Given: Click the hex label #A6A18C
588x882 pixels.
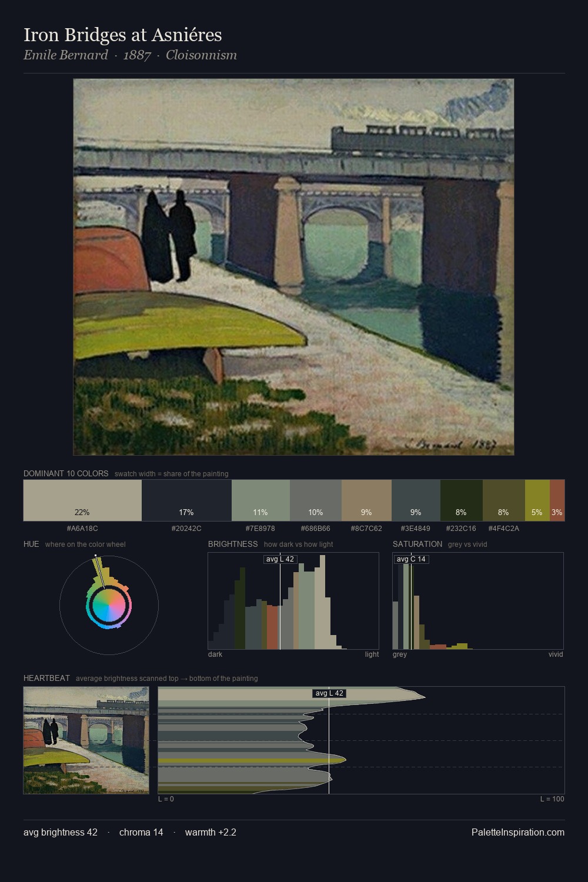Looking at the screenshot, I should coord(82,528).
